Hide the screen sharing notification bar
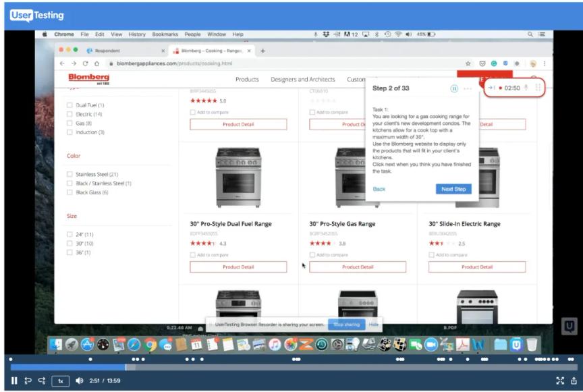 [374, 325]
